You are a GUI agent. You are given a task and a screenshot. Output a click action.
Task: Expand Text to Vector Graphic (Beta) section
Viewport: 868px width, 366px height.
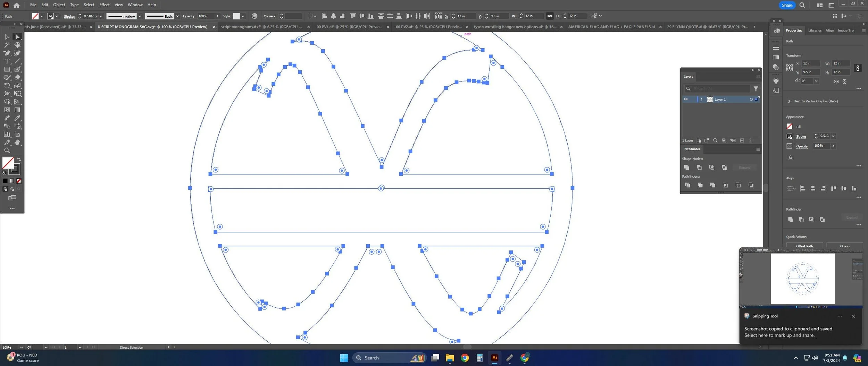(789, 101)
